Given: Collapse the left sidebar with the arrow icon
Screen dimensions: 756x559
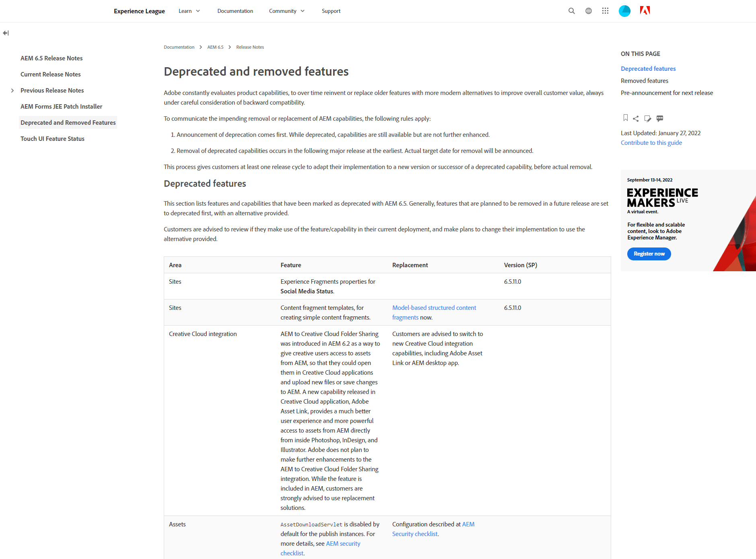Looking at the screenshot, I should point(6,33).
